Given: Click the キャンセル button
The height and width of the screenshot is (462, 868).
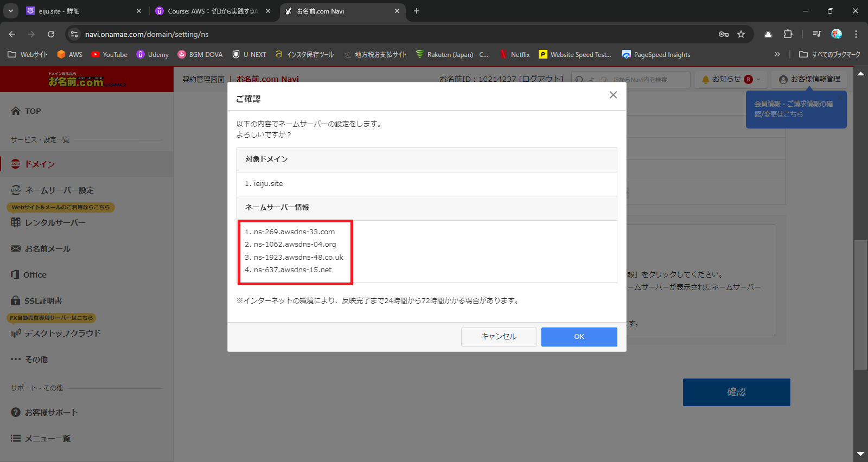Looking at the screenshot, I should pyautogui.click(x=499, y=337).
